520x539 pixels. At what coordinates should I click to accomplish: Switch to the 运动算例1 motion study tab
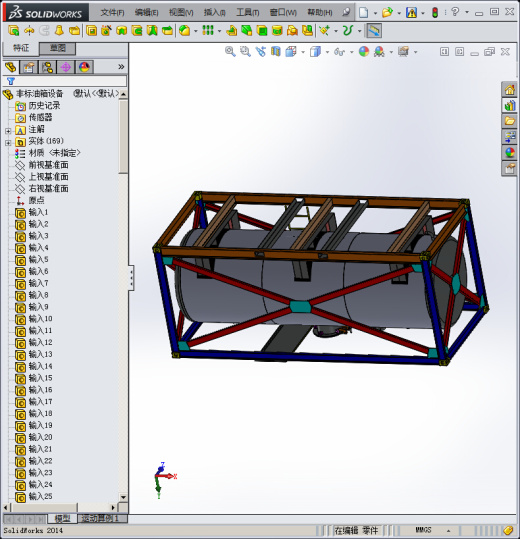(x=103, y=518)
